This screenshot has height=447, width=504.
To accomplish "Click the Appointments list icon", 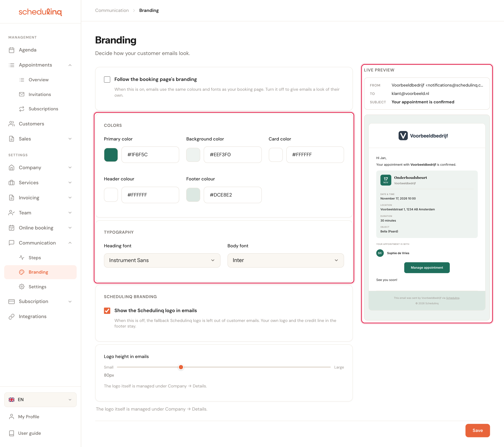I will pyautogui.click(x=11, y=65).
